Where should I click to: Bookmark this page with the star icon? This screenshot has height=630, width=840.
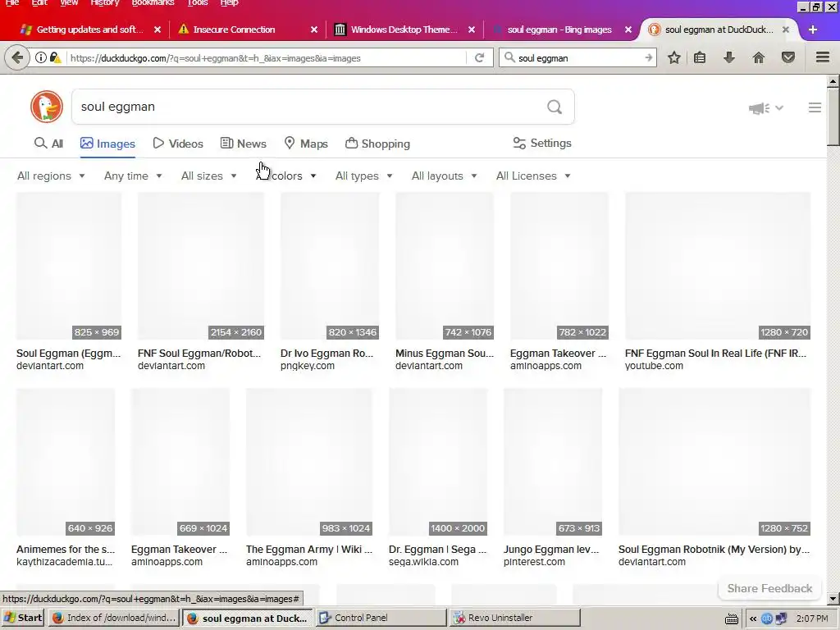(674, 57)
